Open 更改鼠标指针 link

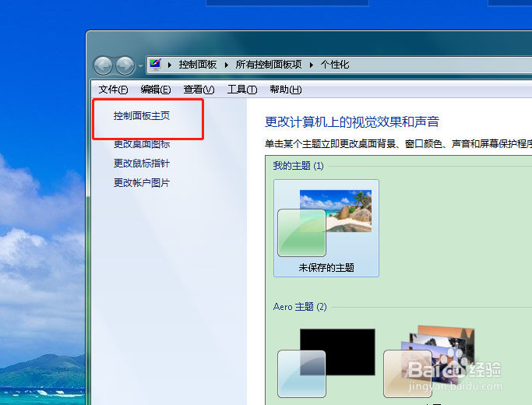142,164
